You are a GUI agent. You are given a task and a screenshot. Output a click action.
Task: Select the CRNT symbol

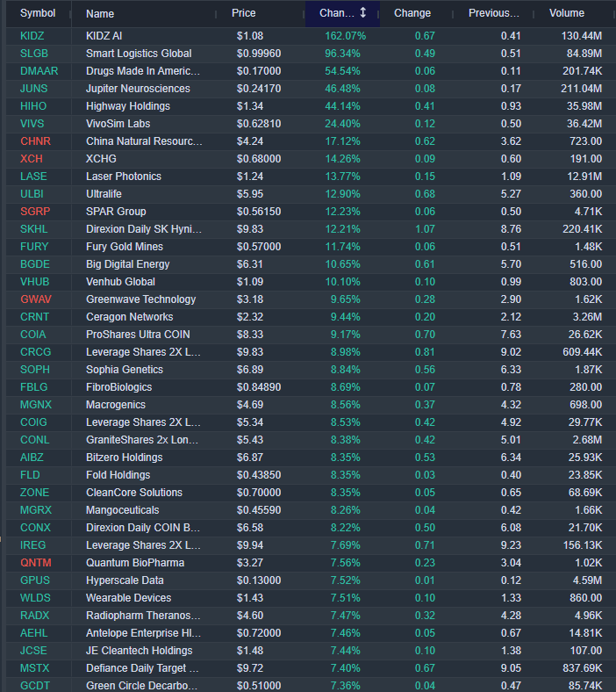point(34,317)
